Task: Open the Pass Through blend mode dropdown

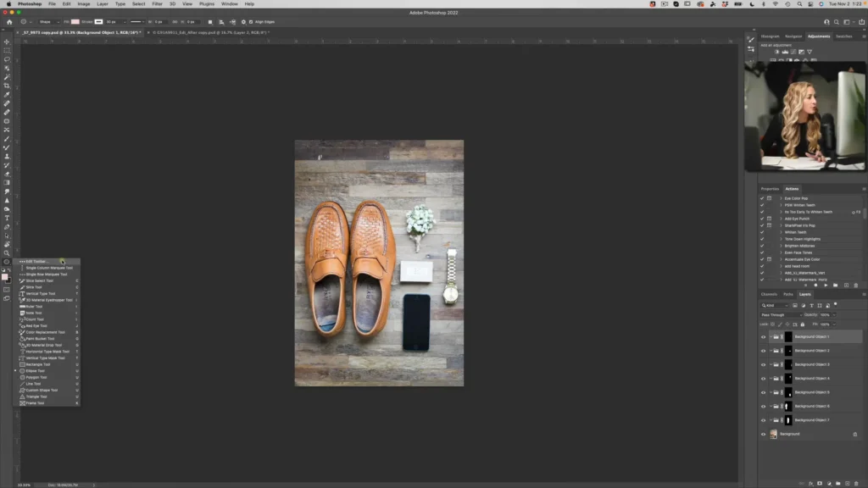Action: click(781, 315)
